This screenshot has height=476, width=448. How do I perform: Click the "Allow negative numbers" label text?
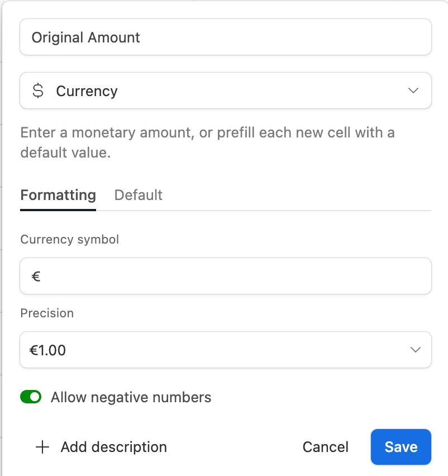pos(131,397)
